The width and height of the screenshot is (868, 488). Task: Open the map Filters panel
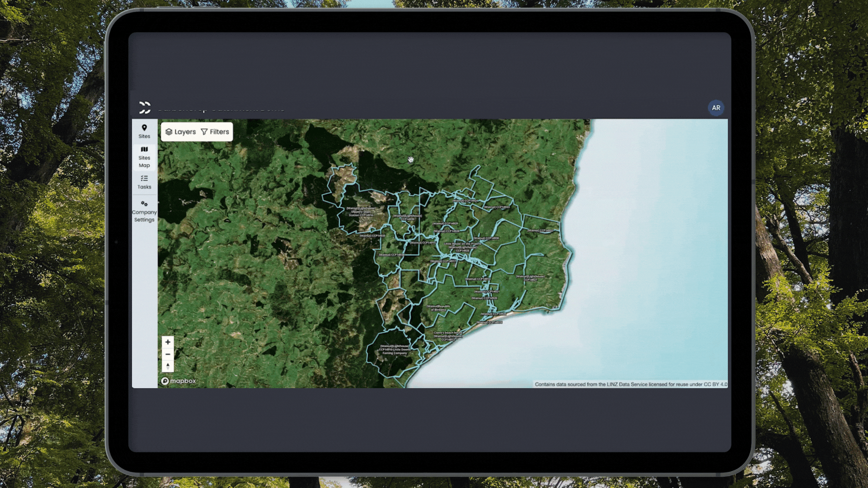(215, 132)
